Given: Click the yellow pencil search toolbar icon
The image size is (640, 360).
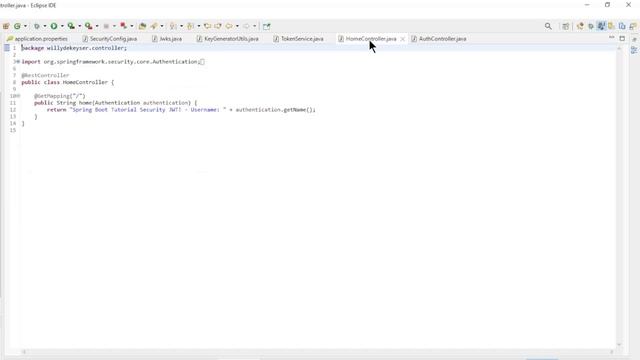Looking at the screenshot, I should [154, 26].
